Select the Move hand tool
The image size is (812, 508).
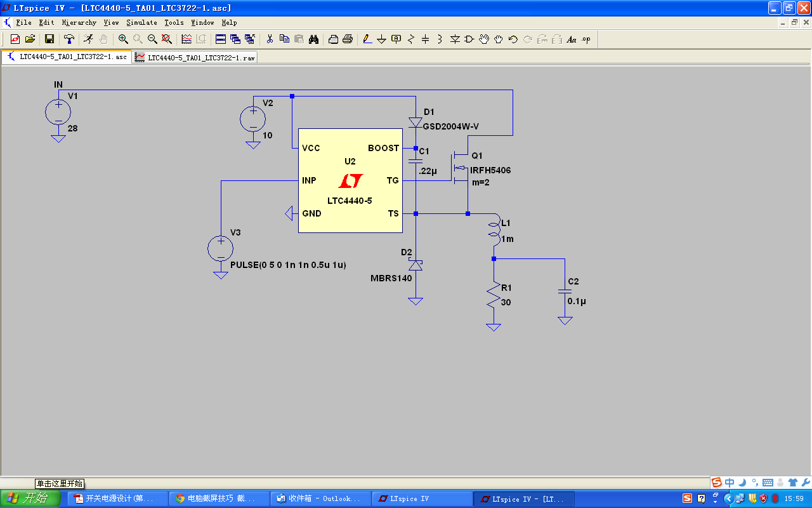(484, 39)
